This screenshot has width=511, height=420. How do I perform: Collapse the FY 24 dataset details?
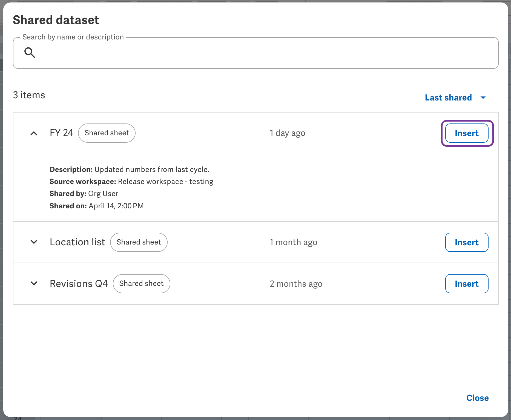(x=34, y=133)
